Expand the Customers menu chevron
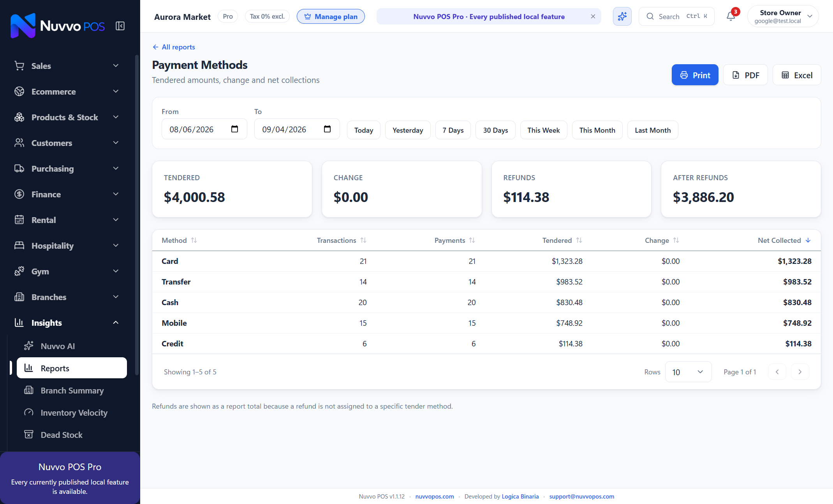This screenshot has width=833, height=504. click(x=116, y=143)
